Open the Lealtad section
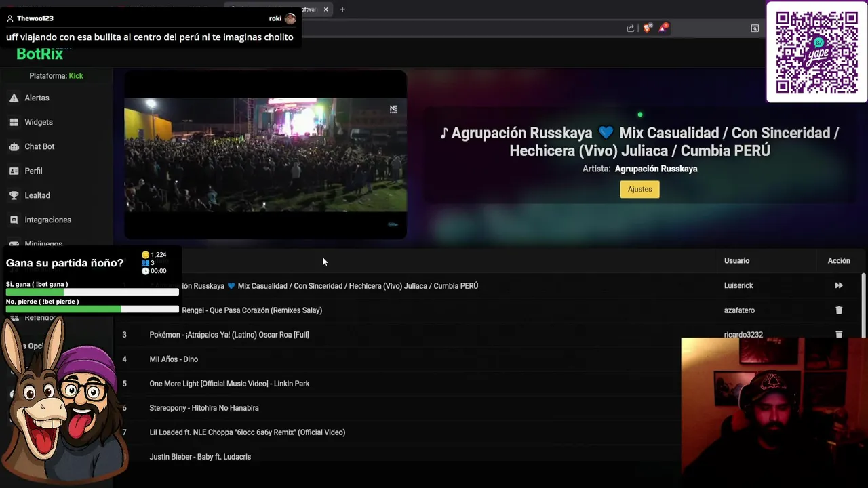 coord(37,195)
